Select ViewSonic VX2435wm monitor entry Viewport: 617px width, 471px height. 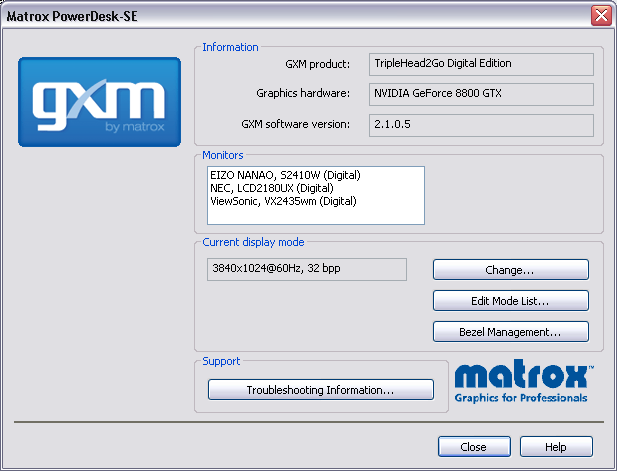283,201
